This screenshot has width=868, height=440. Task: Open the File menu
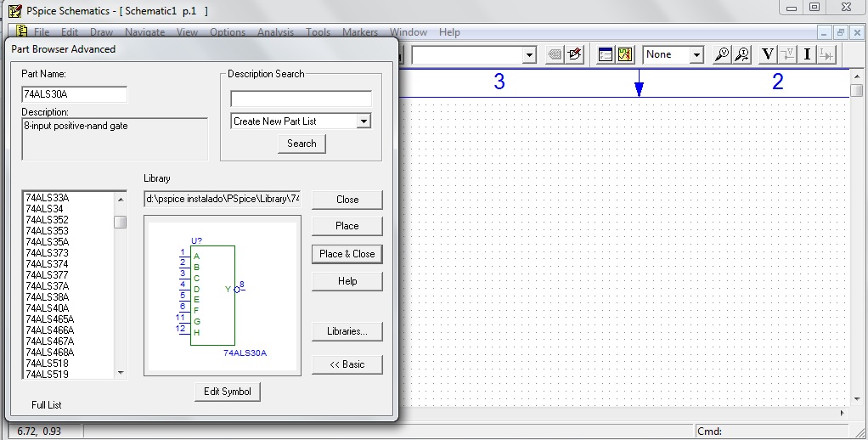coord(42,32)
